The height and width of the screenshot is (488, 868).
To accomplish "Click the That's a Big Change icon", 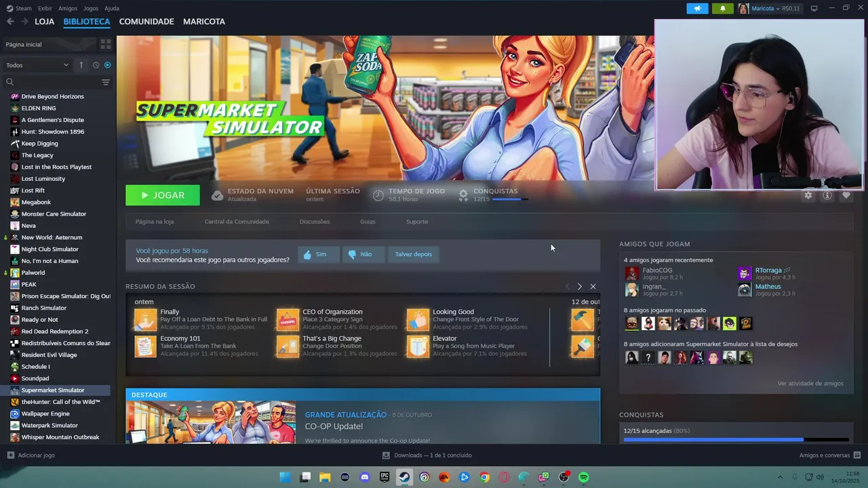I will pos(288,346).
